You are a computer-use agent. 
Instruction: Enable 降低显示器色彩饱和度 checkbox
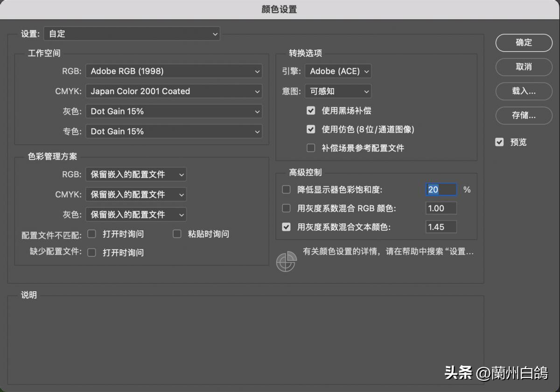coord(287,190)
